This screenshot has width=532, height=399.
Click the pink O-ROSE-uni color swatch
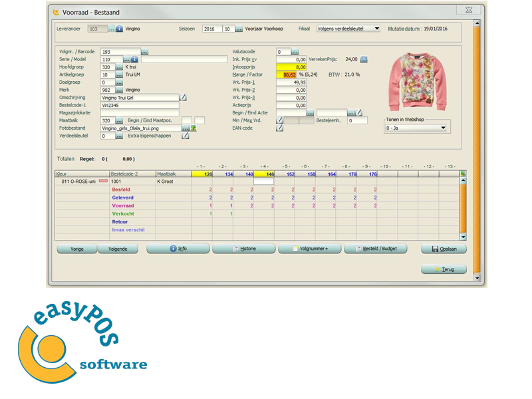pyautogui.click(x=103, y=181)
